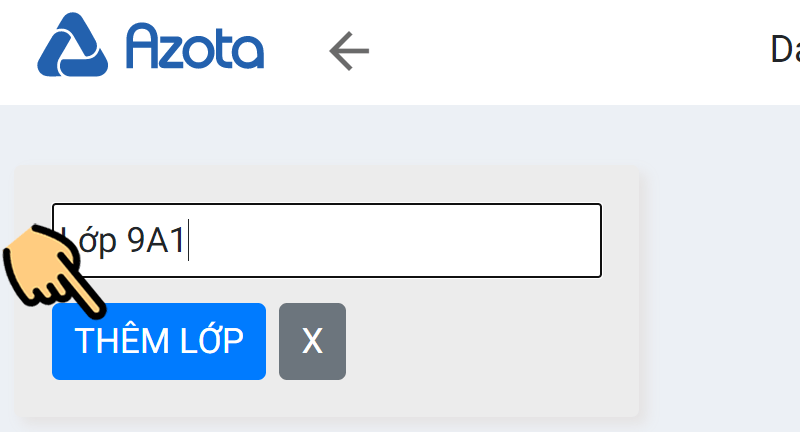Click the partially visible "Da" header text
This screenshot has width=800, height=432.
[784, 49]
